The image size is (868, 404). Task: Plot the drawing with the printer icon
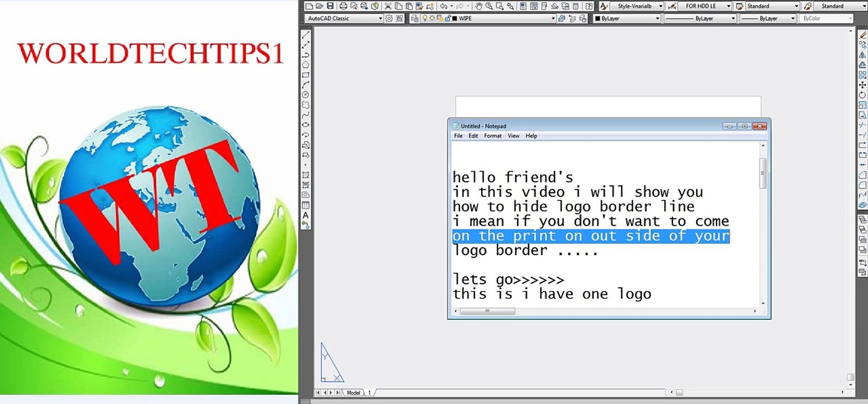coord(343,6)
